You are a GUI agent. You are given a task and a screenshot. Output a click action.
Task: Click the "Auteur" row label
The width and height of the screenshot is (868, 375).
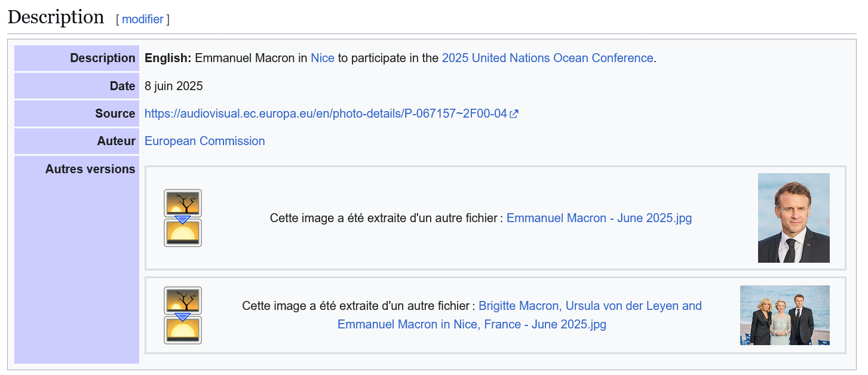(x=116, y=141)
